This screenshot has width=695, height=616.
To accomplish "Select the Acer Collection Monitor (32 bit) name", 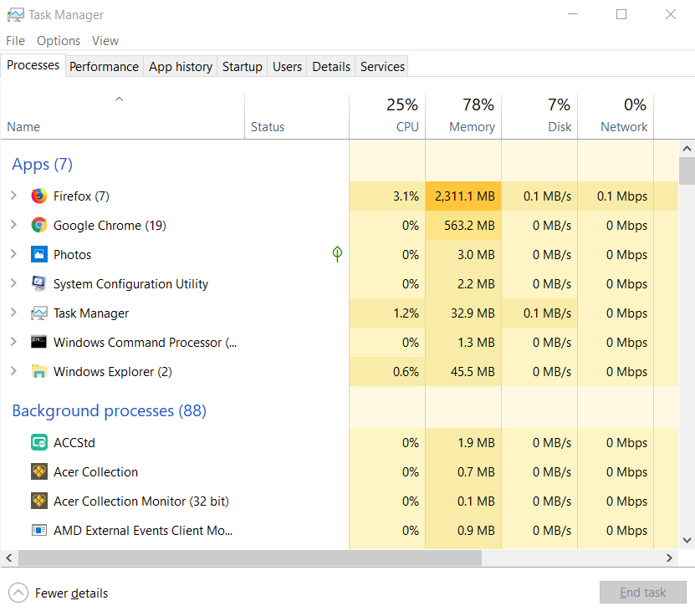I will pos(141,501).
